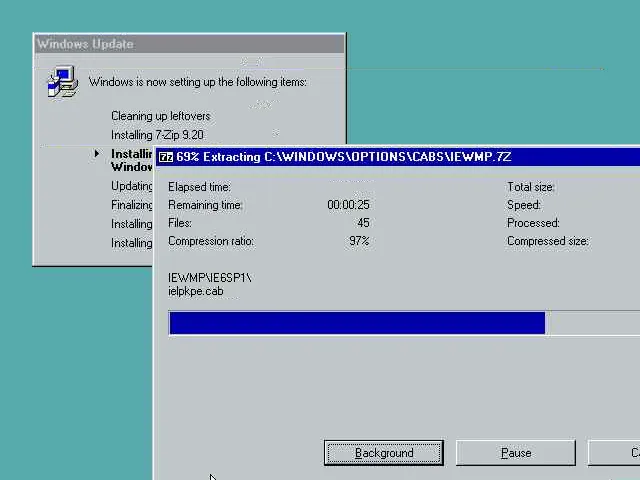The height and width of the screenshot is (480, 640).
Task: Click the remaining time value 00:00:25
Action: coord(348,204)
